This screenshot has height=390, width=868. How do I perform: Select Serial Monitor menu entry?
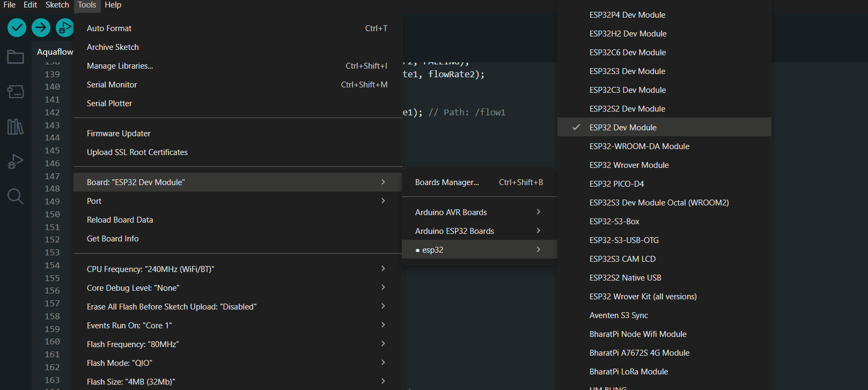click(112, 85)
